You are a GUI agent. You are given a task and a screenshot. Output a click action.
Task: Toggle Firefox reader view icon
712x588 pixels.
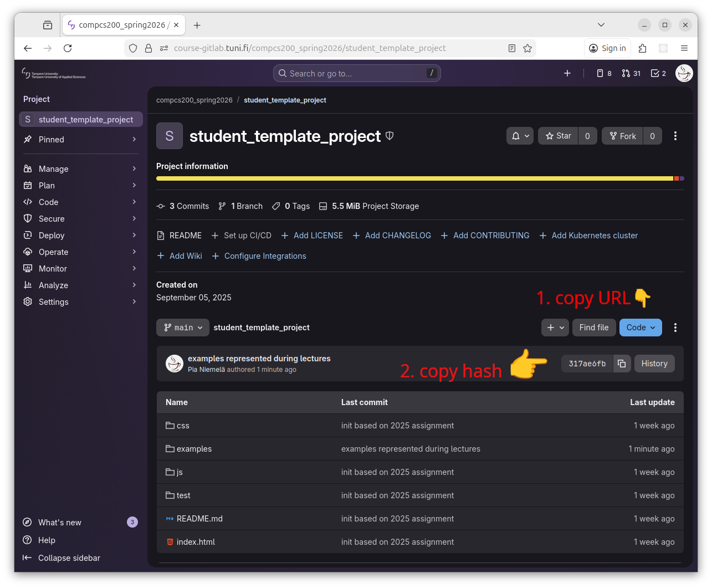[512, 48]
